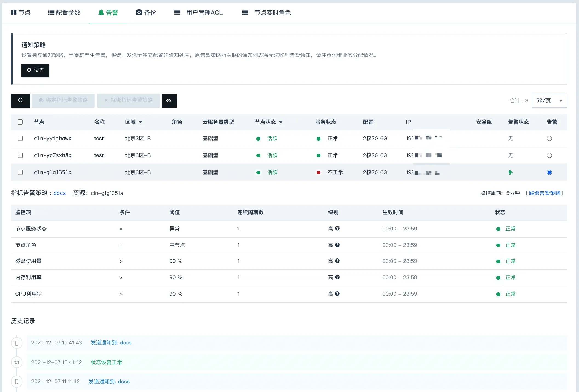
Task: Click the 设置 notification policy button
Action: pyautogui.click(x=35, y=70)
